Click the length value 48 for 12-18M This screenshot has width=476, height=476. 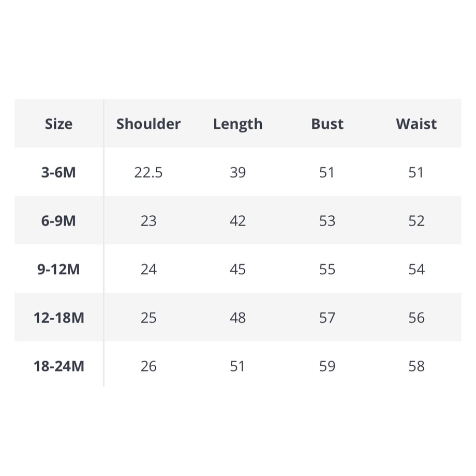tap(237, 318)
